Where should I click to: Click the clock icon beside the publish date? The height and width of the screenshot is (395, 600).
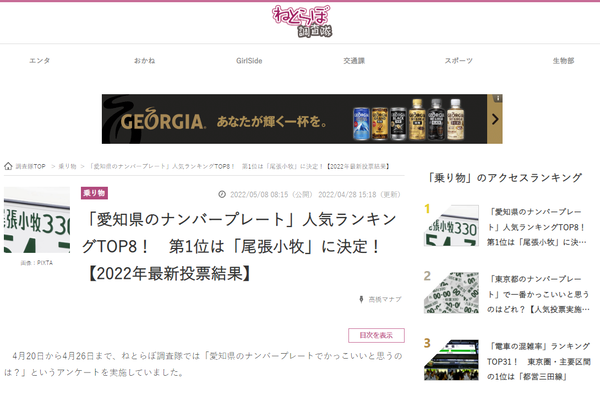tap(222, 194)
